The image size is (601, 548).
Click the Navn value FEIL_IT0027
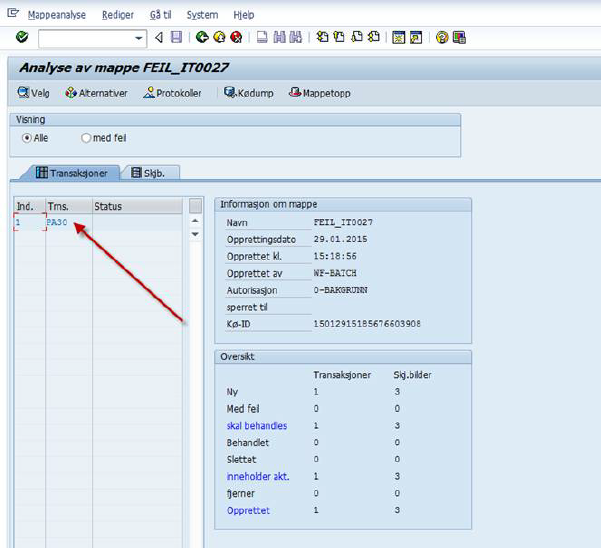[343, 222]
